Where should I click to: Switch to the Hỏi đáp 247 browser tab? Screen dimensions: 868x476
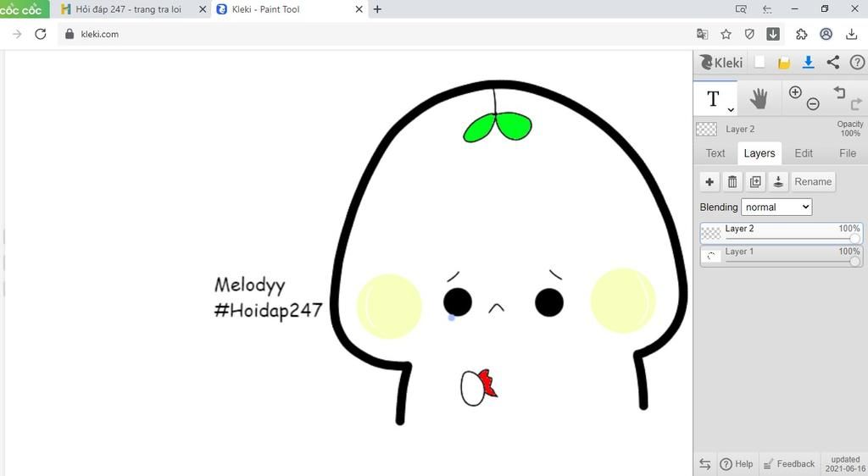point(128,9)
